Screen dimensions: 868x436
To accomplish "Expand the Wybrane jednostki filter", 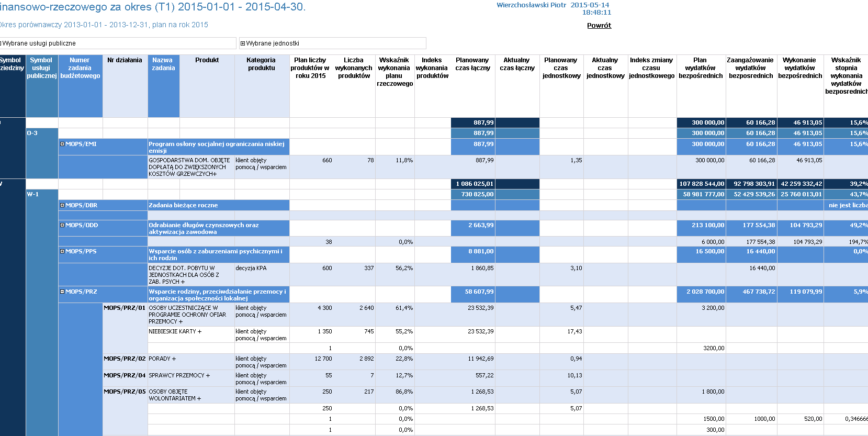I will pyautogui.click(x=242, y=43).
